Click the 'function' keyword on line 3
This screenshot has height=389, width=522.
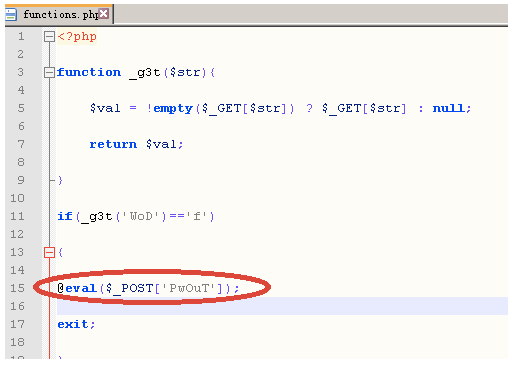[x=89, y=72]
